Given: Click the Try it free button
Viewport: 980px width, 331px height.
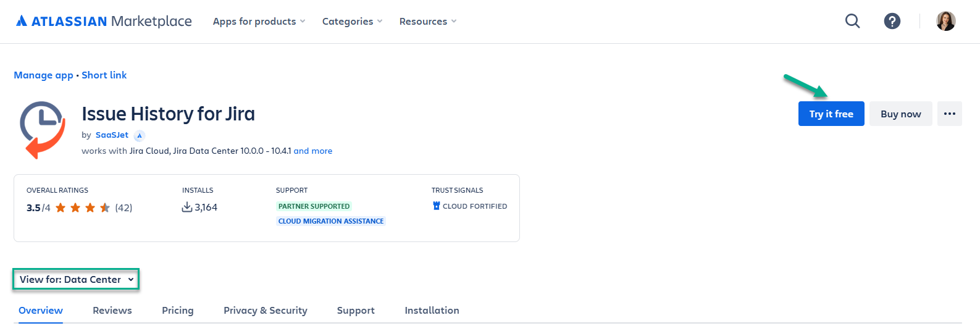Looking at the screenshot, I should (x=831, y=114).
